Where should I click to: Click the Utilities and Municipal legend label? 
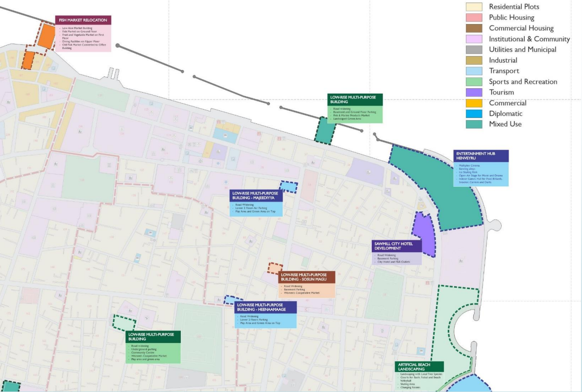pyautogui.click(x=522, y=49)
